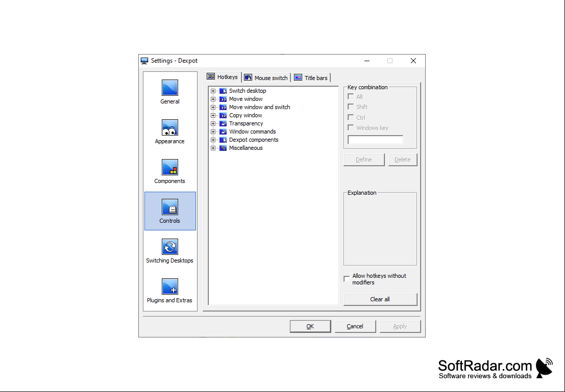
Task: Select the Move window text label
Action: click(245, 99)
